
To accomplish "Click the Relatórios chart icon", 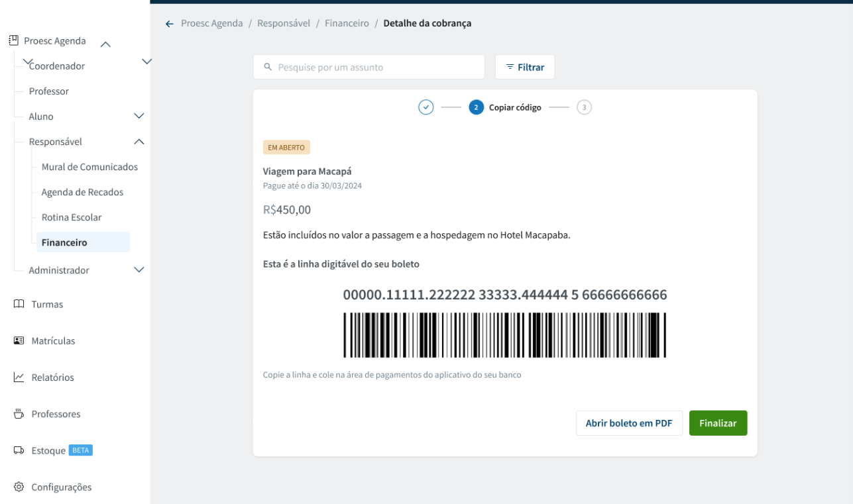I will pos(19,377).
